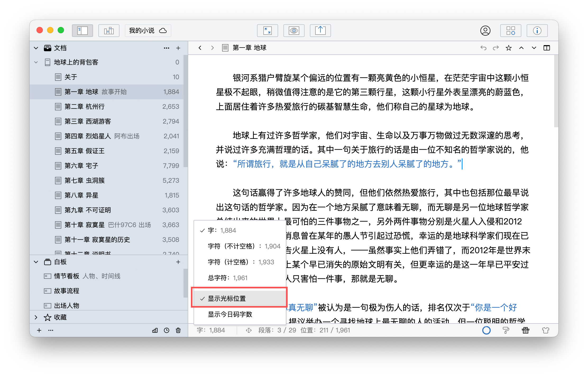588x376 pixels.
Task: Enable 显示今日码字数 menu item
Action: 240,314
